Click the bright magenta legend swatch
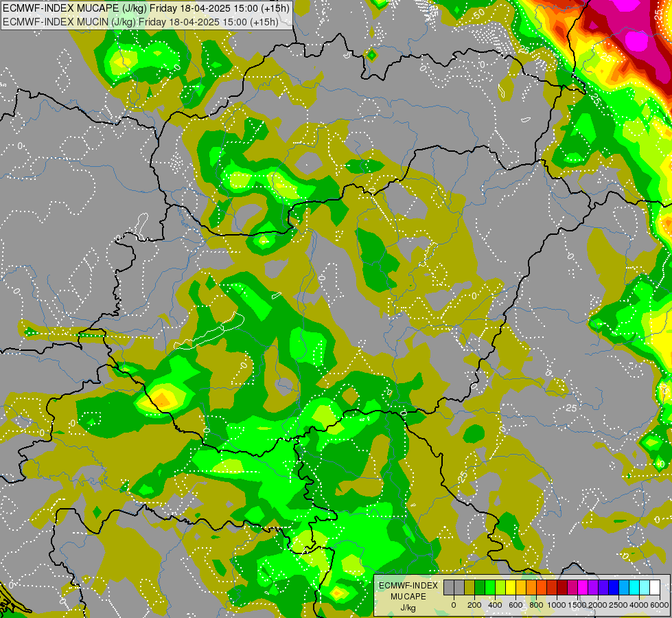The height and width of the screenshot is (618, 672). [583, 588]
